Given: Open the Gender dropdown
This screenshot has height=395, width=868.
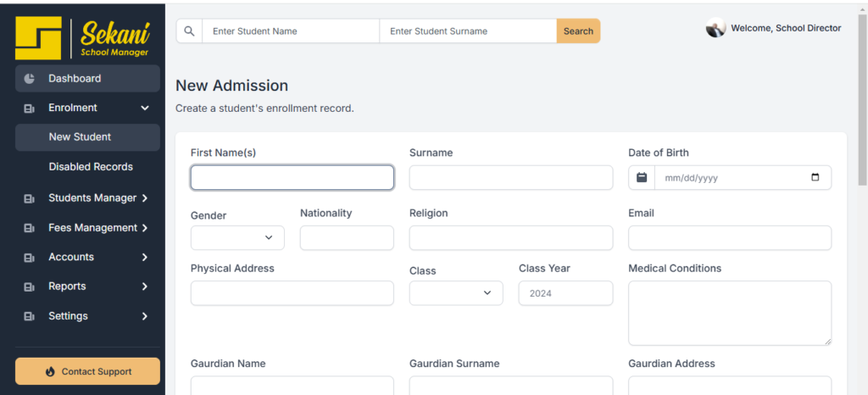Looking at the screenshot, I should [237, 238].
